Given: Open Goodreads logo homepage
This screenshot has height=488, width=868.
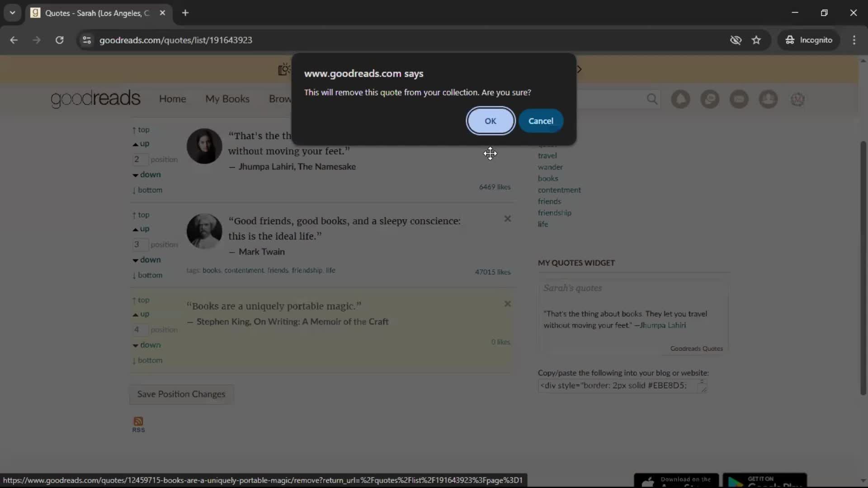Looking at the screenshot, I should click(95, 99).
